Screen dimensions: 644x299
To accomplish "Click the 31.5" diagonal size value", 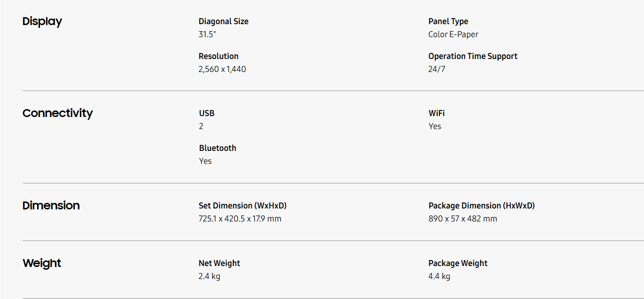I will pyautogui.click(x=207, y=34).
